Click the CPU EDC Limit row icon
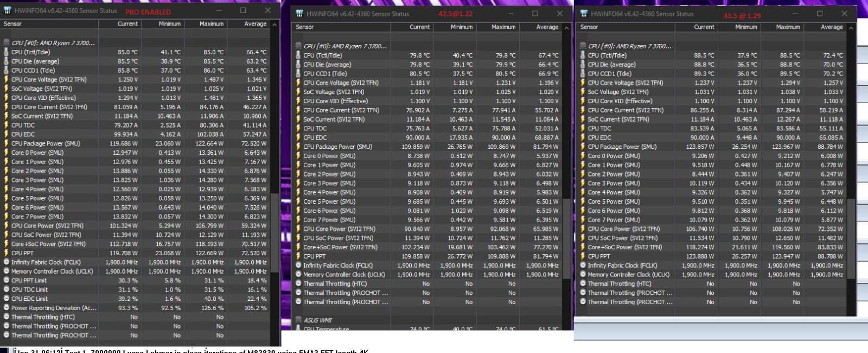Image resolution: width=868 pixels, height=353 pixels. (7, 298)
